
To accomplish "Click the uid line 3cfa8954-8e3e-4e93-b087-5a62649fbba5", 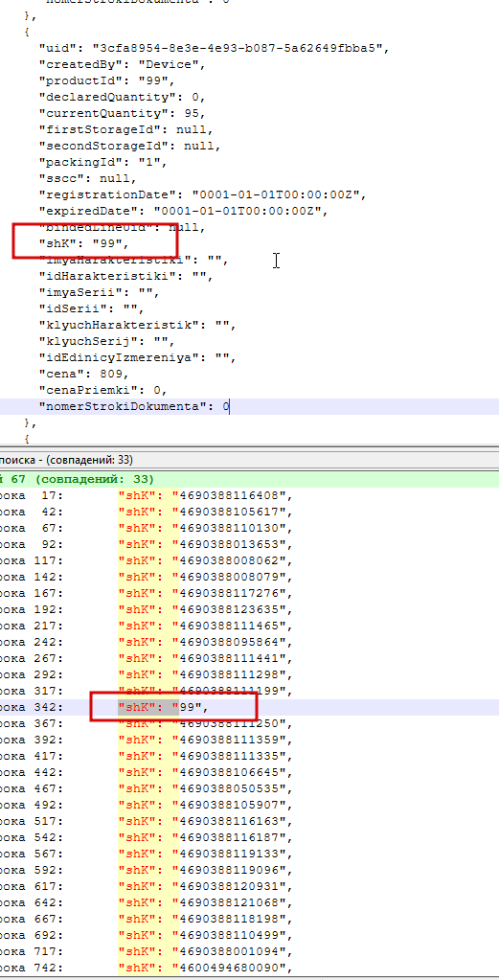I will pos(215,48).
